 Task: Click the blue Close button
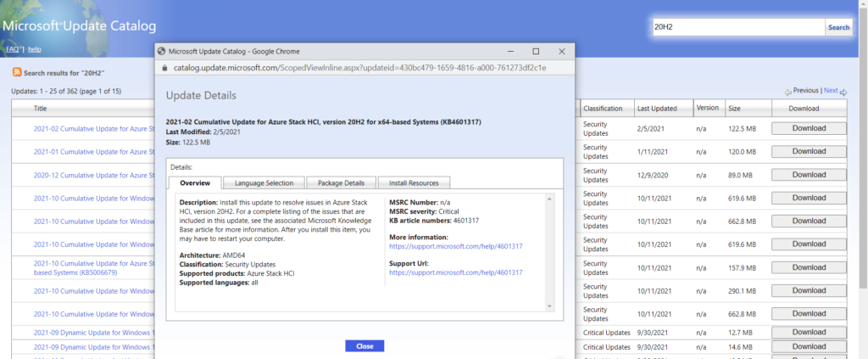point(364,346)
